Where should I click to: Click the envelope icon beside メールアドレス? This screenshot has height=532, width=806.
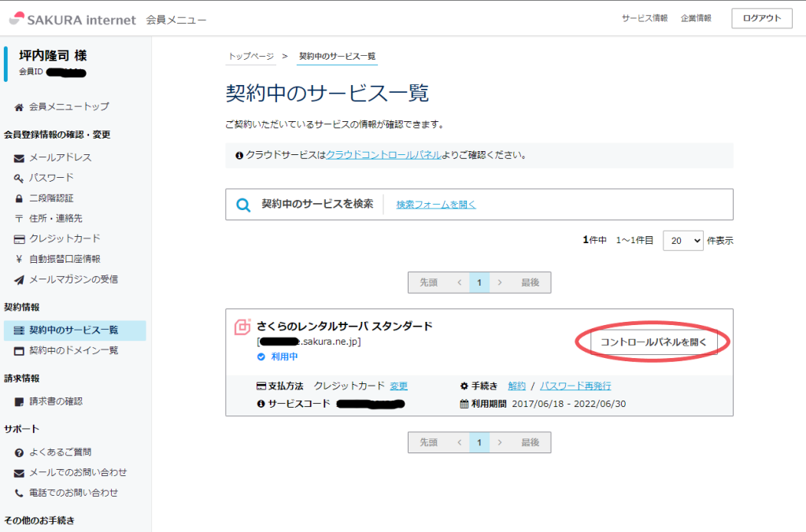[19, 158]
